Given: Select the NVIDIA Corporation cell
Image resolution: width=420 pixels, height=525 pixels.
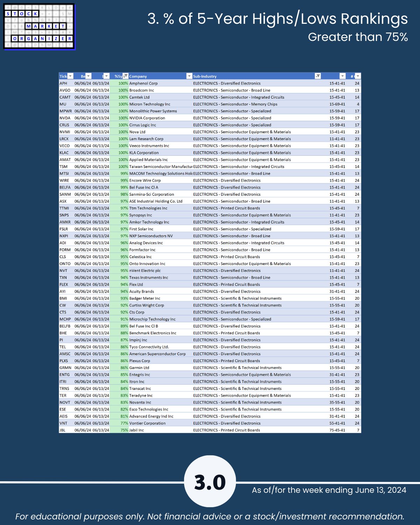Looking at the screenshot, I should 147,118.
